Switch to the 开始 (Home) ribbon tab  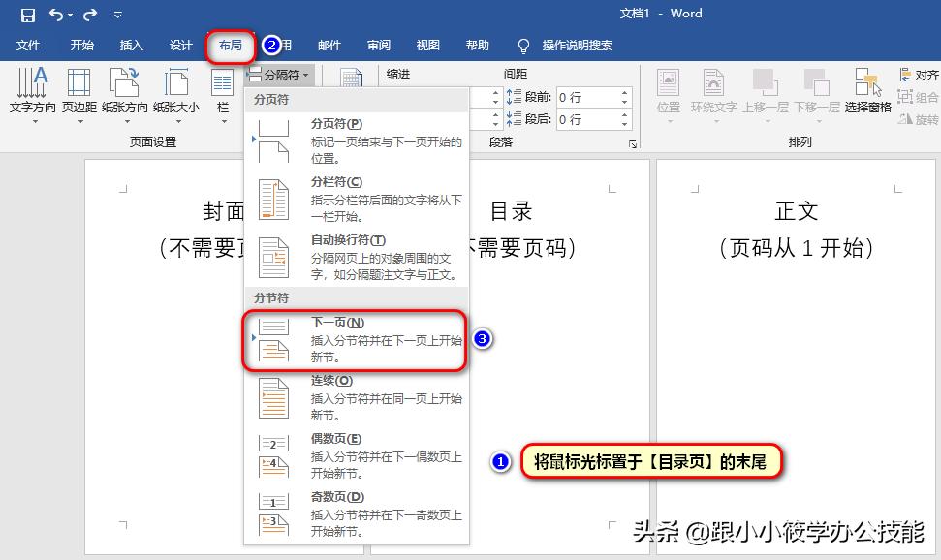click(x=80, y=45)
